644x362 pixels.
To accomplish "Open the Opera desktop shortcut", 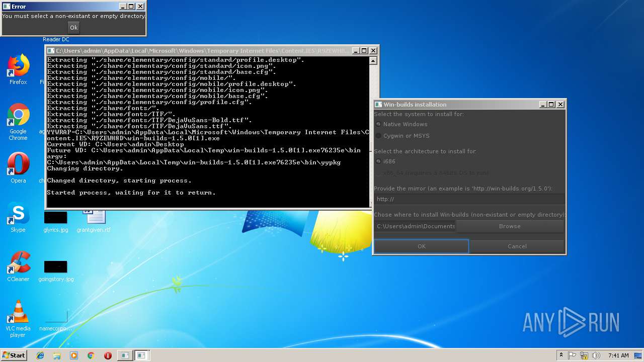I will [18, 168].
